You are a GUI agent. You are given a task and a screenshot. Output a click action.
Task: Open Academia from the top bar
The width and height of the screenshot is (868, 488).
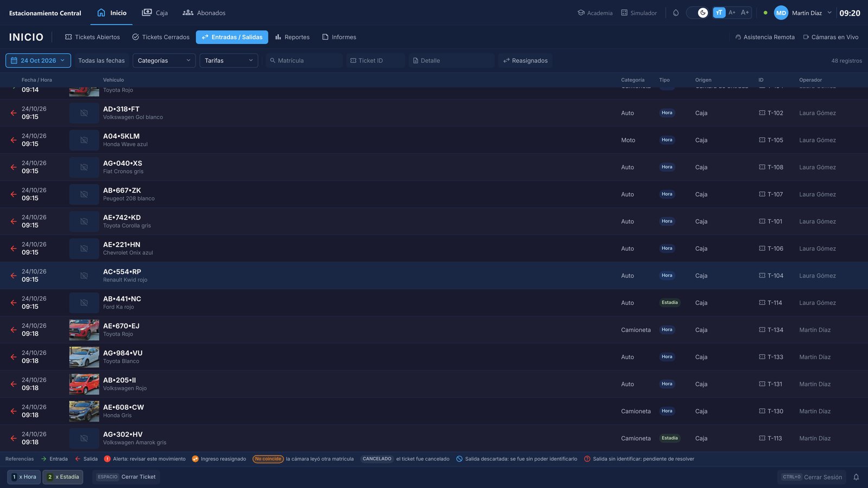coord(595,13)
